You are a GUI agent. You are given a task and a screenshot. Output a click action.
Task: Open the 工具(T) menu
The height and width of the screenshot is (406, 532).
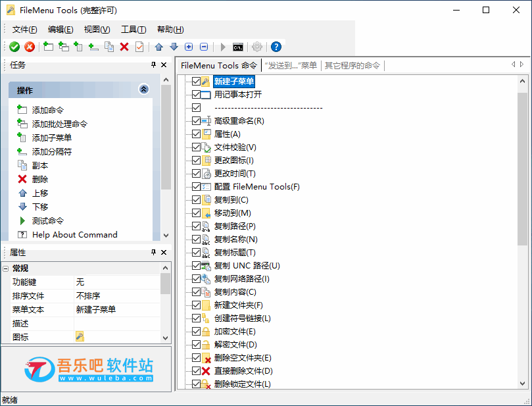[x=133, y=30]
